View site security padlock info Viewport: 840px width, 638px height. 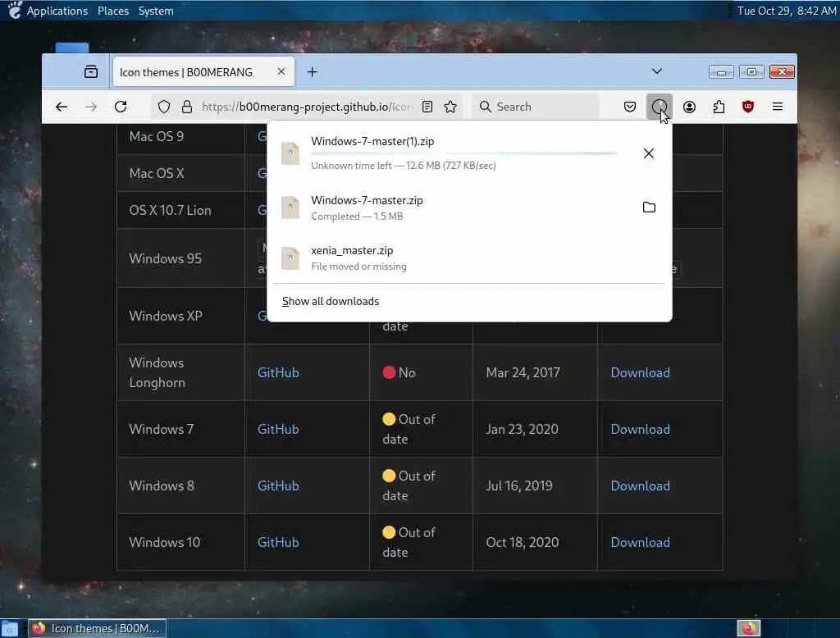click(187, 107)
